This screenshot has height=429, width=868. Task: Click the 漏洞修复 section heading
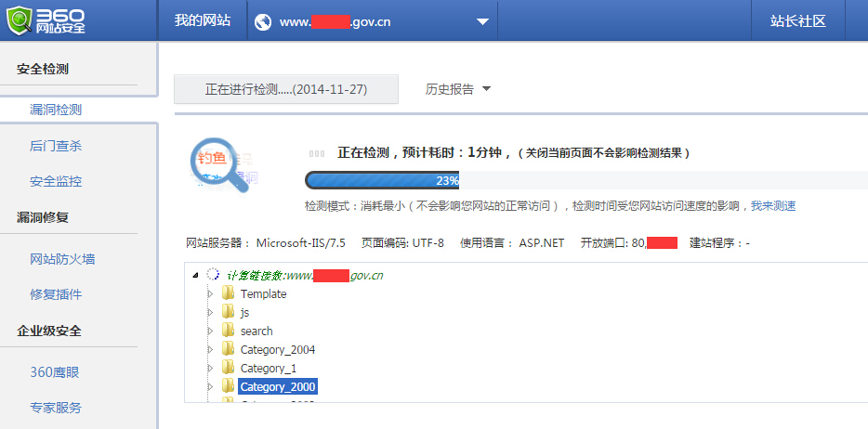pos(43,217)
